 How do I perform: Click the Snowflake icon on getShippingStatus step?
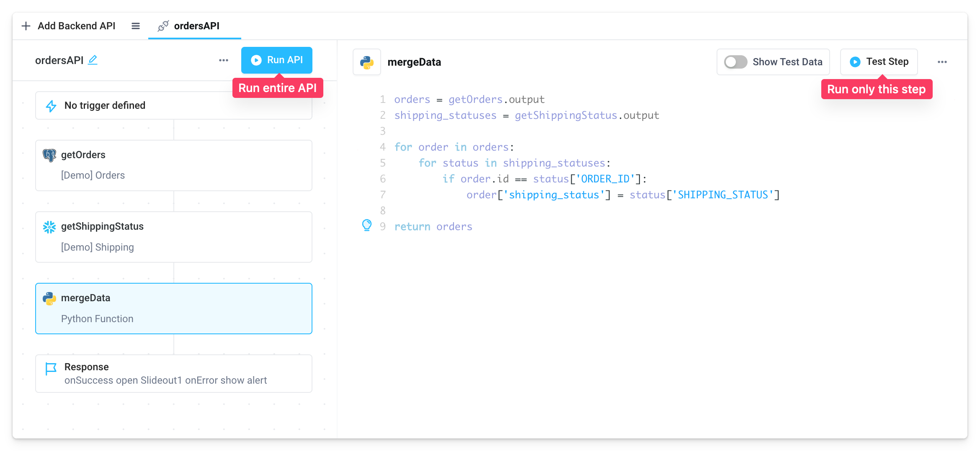[x=50, y=227]
